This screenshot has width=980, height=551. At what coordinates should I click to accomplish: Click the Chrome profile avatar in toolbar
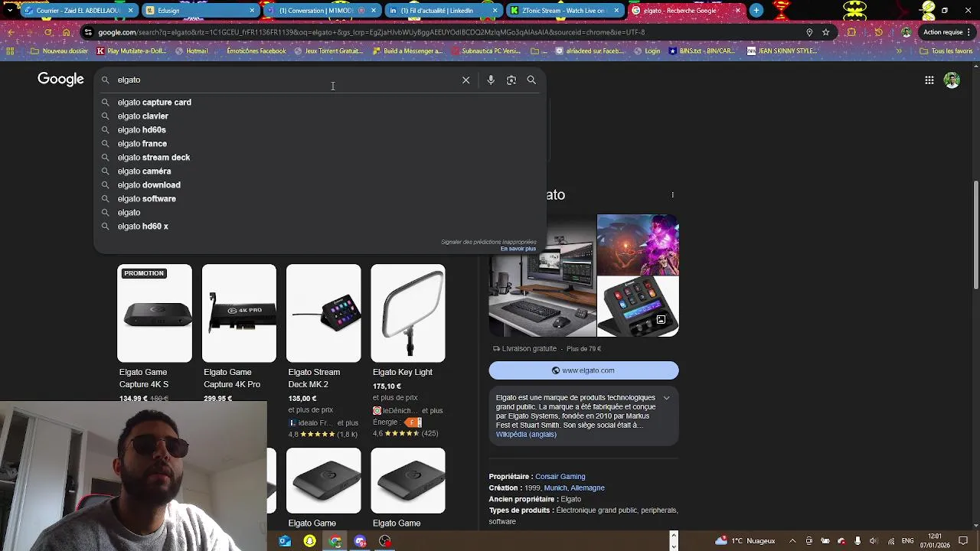tap(906, 32)
